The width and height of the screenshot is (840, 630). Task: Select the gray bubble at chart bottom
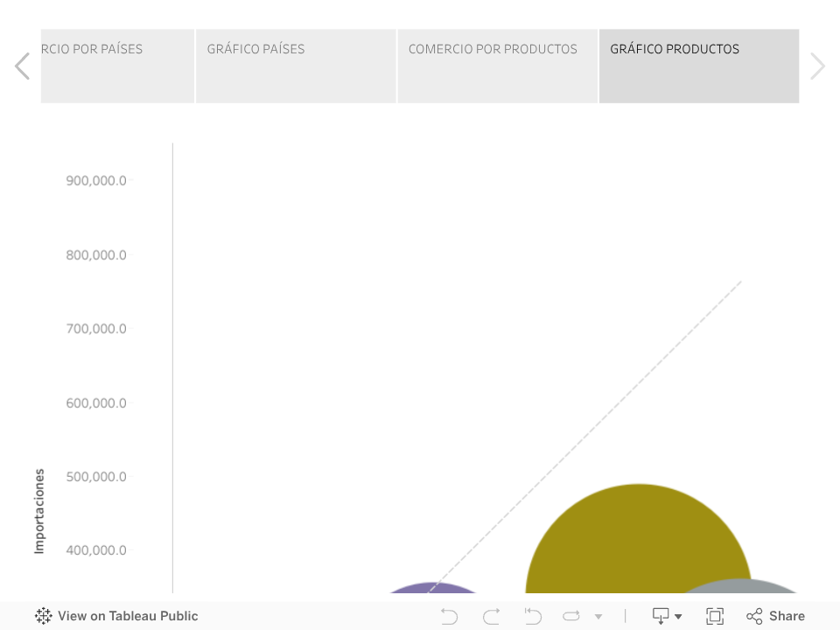click(x=740, y=586)
